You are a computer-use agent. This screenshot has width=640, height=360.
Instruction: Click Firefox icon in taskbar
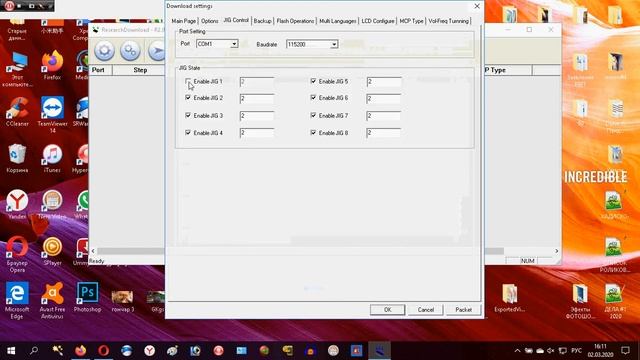click(x=80, y=351)
